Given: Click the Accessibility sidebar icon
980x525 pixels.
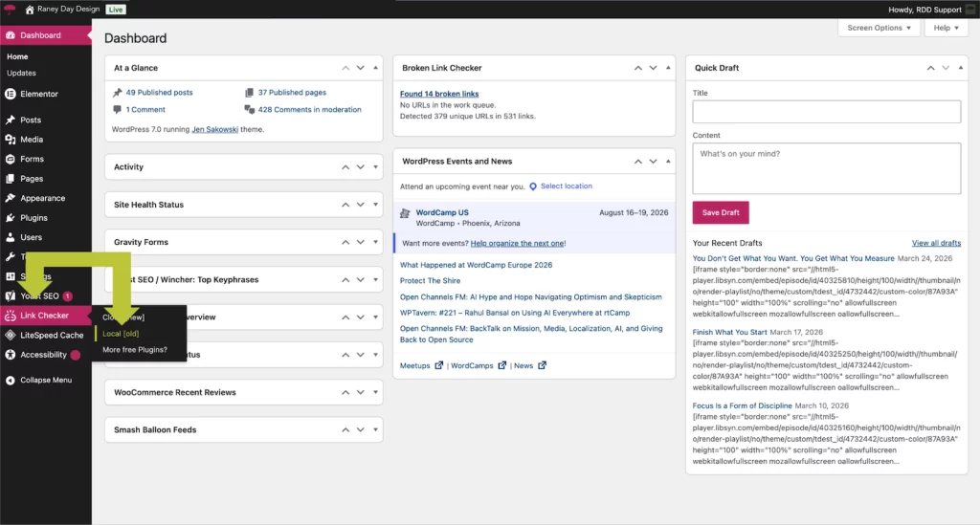Looking at the screenshot, I should [x=10, y=355].
